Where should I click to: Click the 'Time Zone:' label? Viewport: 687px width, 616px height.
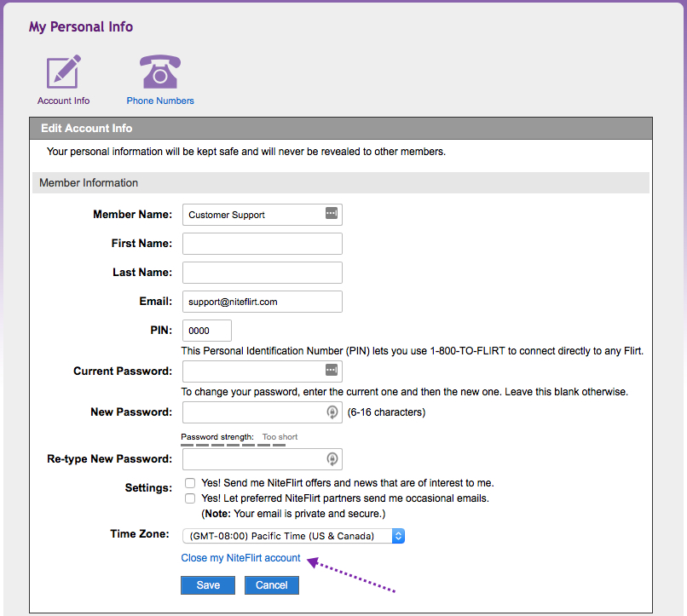pyautogui.click(x=140, y=533)
